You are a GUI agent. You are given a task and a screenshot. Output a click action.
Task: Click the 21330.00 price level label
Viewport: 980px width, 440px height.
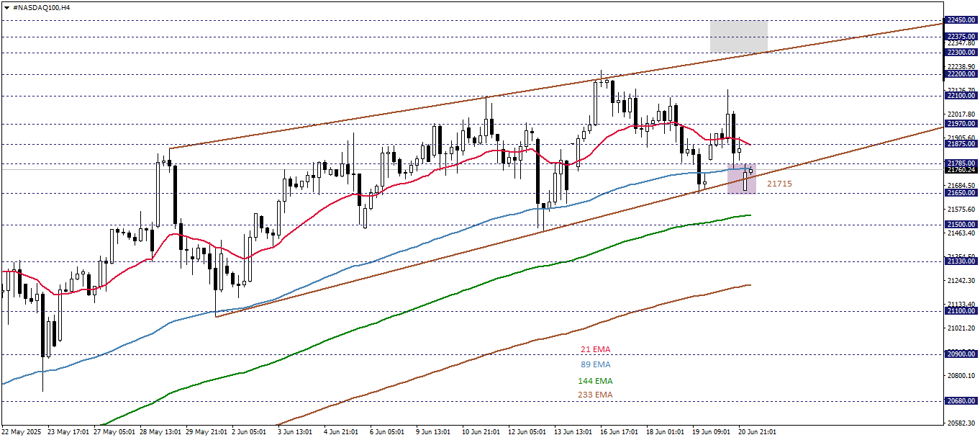click(961, 262)
